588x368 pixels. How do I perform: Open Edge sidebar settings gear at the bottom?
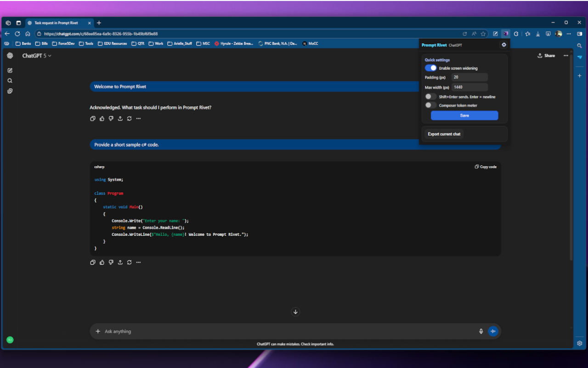(x=580, y=343)
